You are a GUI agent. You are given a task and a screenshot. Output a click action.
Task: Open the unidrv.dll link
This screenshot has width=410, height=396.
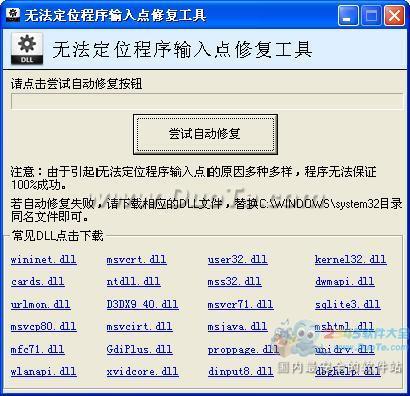(345, 349)
